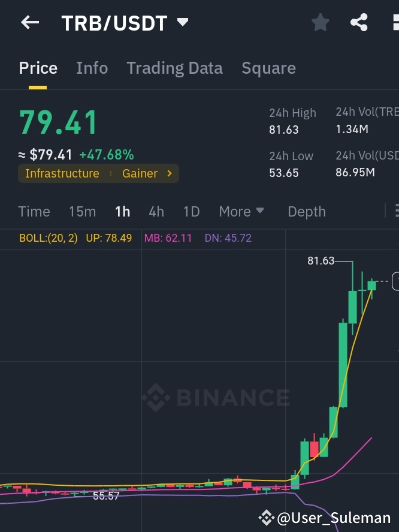This screenshot has width=399, height=532.
Task: Favorite TRB/USDT with the star icon
Action: pyautogui.click(x=320, y=22)
